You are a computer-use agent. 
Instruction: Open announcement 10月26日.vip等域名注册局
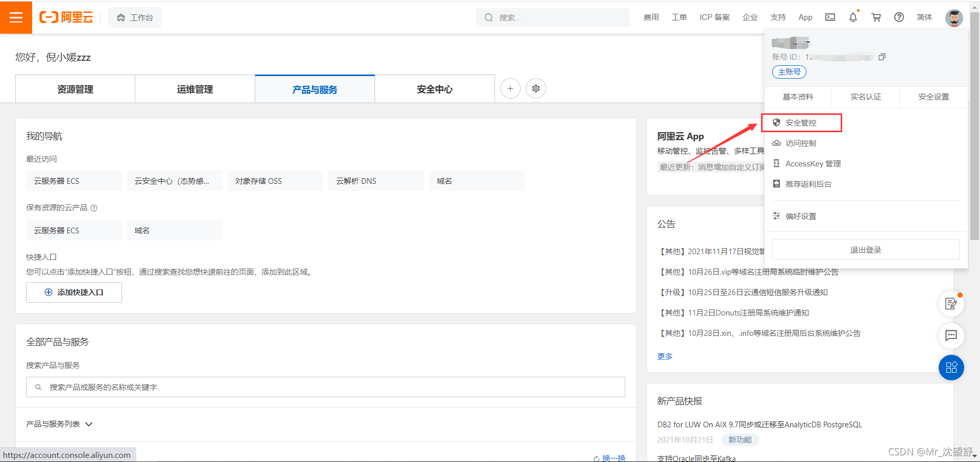pyautogui.click(x=748, y=272)
